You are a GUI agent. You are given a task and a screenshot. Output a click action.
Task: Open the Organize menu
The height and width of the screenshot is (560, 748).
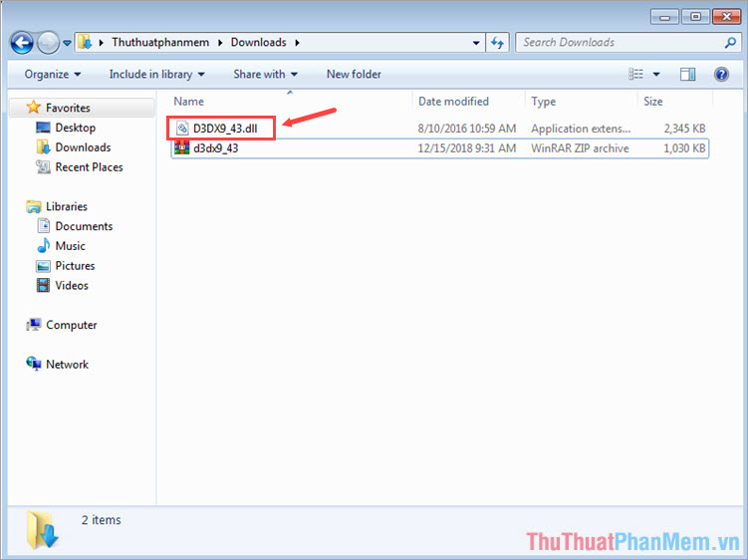coord(53,75)
